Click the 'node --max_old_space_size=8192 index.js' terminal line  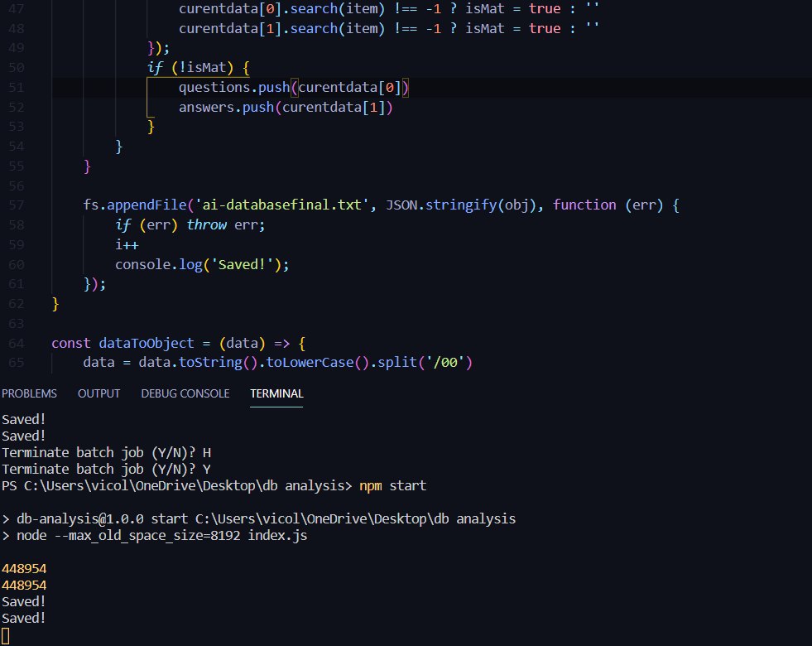coord(154,536)
